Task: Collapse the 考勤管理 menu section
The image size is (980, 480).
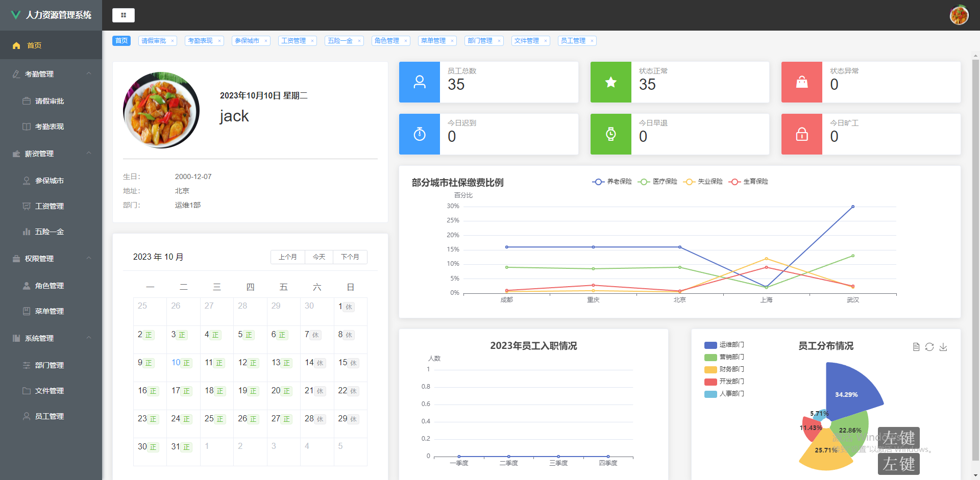Action: click(x=51, y=73)
